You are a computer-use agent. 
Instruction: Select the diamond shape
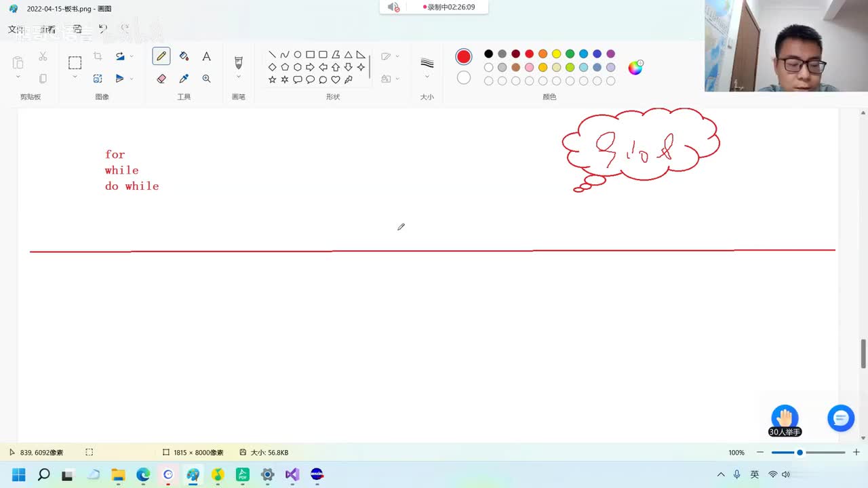point(272,67)
